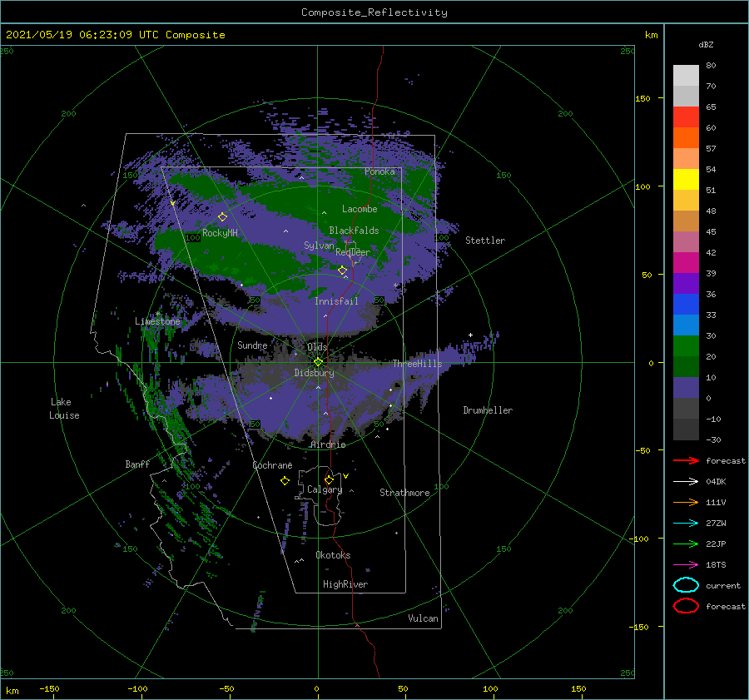Screen dimensions: 749x700
Task: Click the km label at bottom left
Action: [x=12, y=691]
